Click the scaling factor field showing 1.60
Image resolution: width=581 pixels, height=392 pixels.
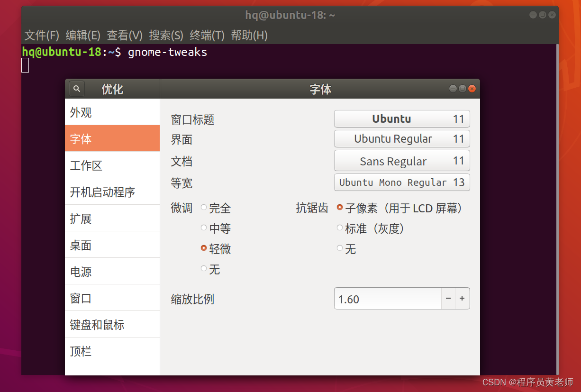click(x=388, y=299)
